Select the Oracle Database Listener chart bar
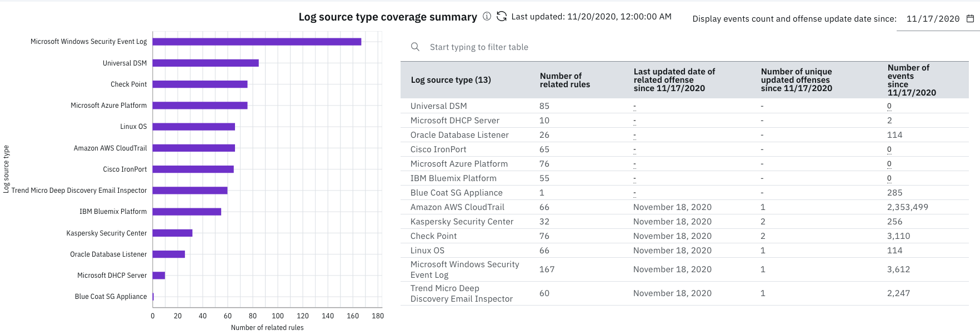 click(168, 254)
